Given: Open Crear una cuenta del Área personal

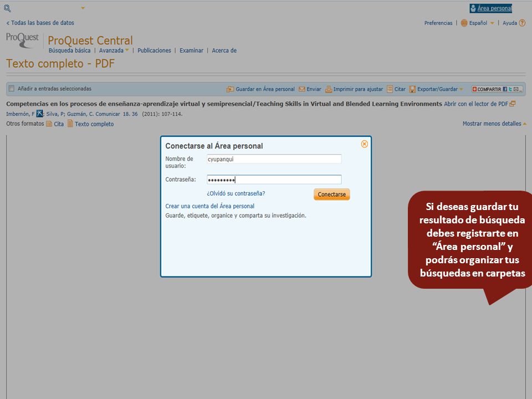Looking at the screenshot, I should click(x=209, y=206).
